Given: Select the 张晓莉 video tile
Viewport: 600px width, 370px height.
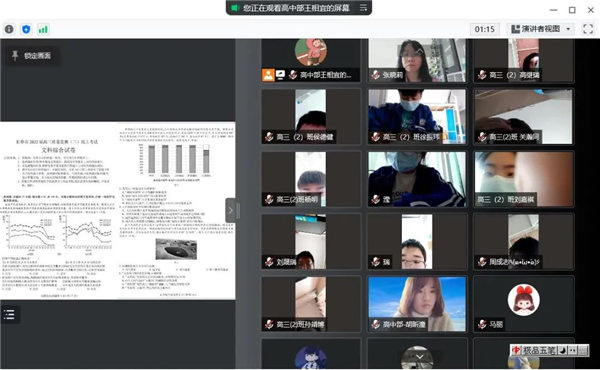Looking at the screenshot, I should [x=417, y=60].
